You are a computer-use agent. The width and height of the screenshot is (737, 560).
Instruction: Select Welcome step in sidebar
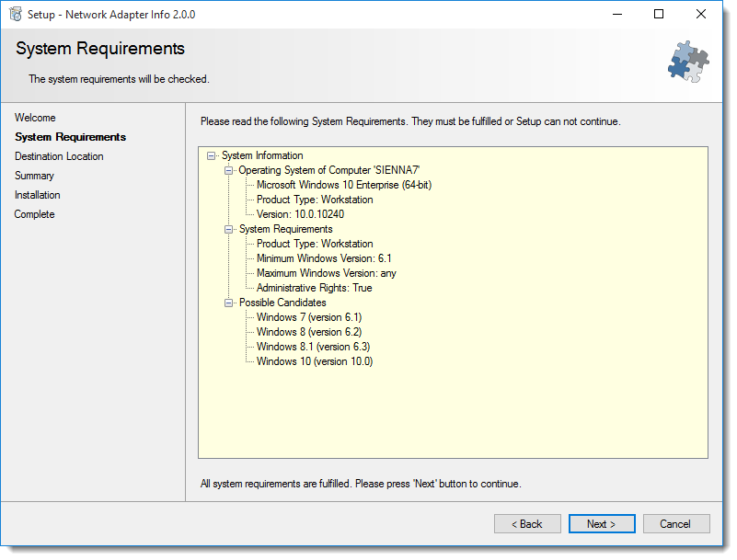click(x=35, y=118)
